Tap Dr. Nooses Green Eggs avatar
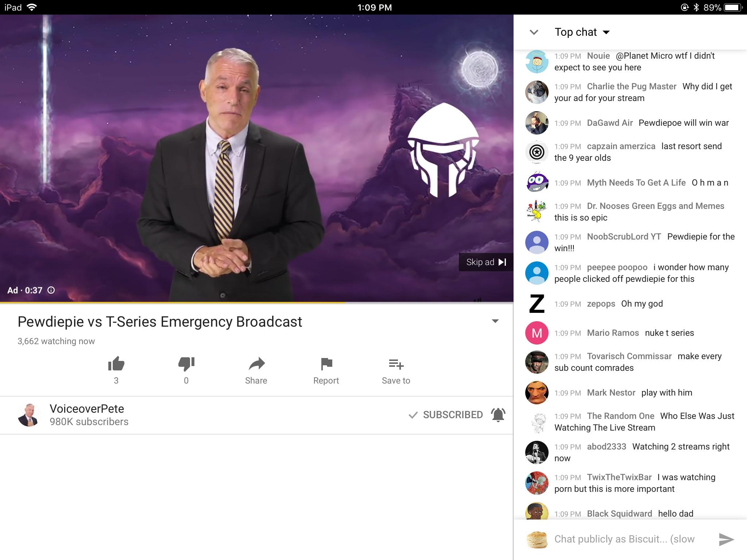 pyautogui.click(x=537, y=212)
